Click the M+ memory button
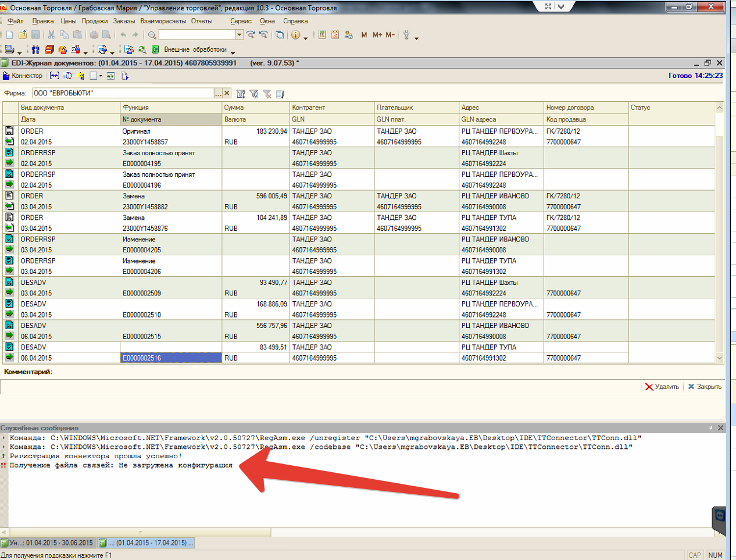The width and height of the screenshot is (736, 560). [x=377, y=35]
